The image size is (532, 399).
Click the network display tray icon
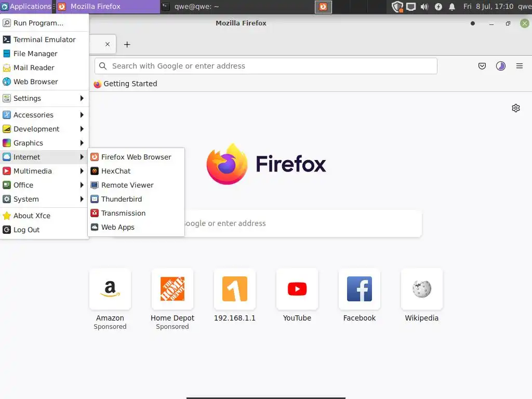(x=411, y=7)
